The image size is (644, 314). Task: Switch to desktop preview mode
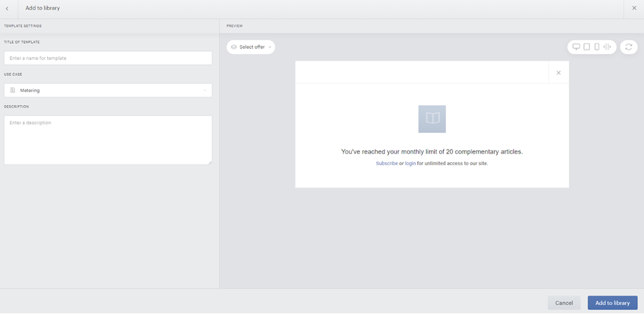click(x=576, y=47)
